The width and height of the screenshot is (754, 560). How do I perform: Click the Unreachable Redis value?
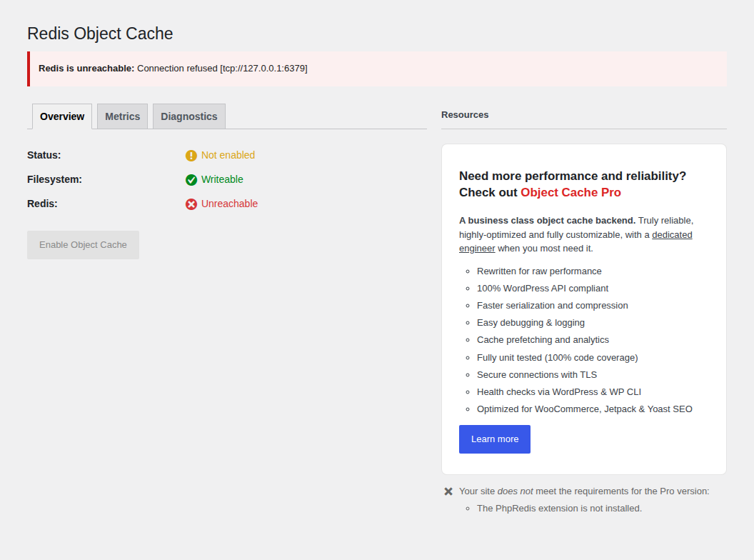[x=229, y=204]
